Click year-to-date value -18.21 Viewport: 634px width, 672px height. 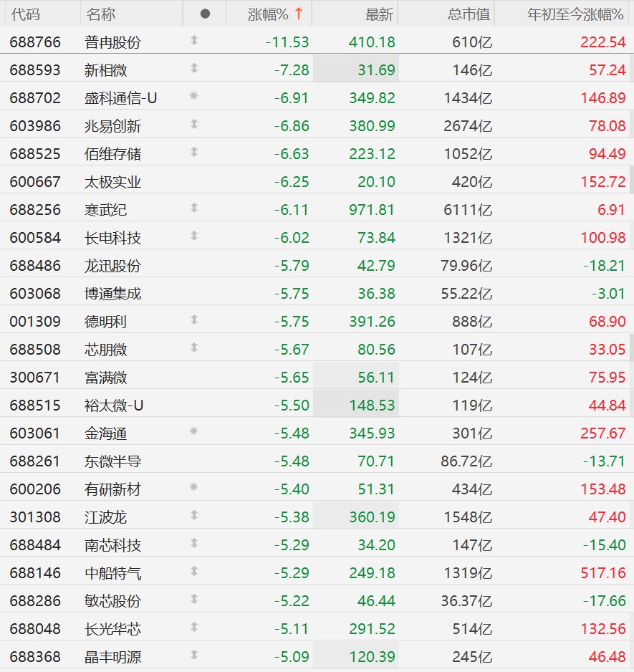(x=604, y=266)
